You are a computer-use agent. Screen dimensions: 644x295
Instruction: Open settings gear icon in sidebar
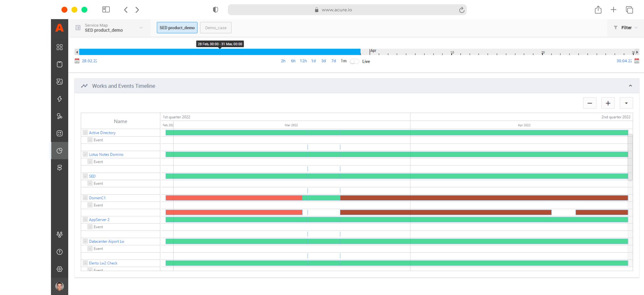(x=60, y=269)
